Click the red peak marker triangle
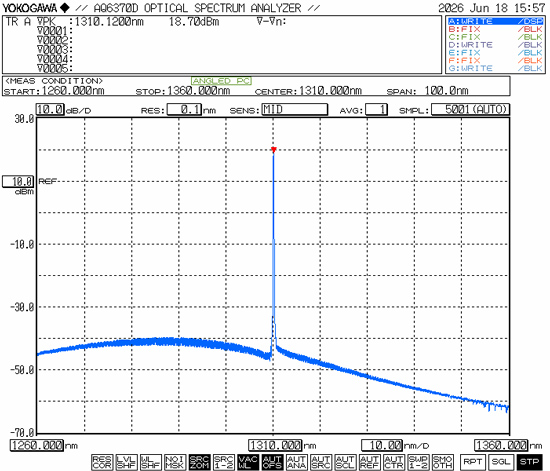The height and width of the screenshot is (471, 550). pyautogui.click(x=274, y=150)
